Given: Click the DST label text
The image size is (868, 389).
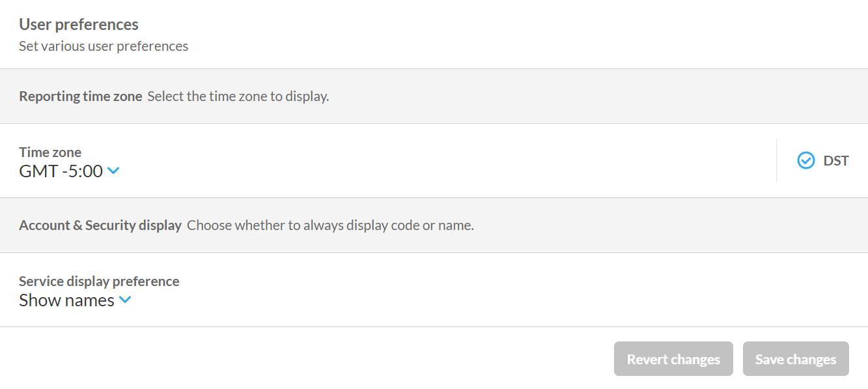Looking at the screenshot, I should (x=836, y=161).
